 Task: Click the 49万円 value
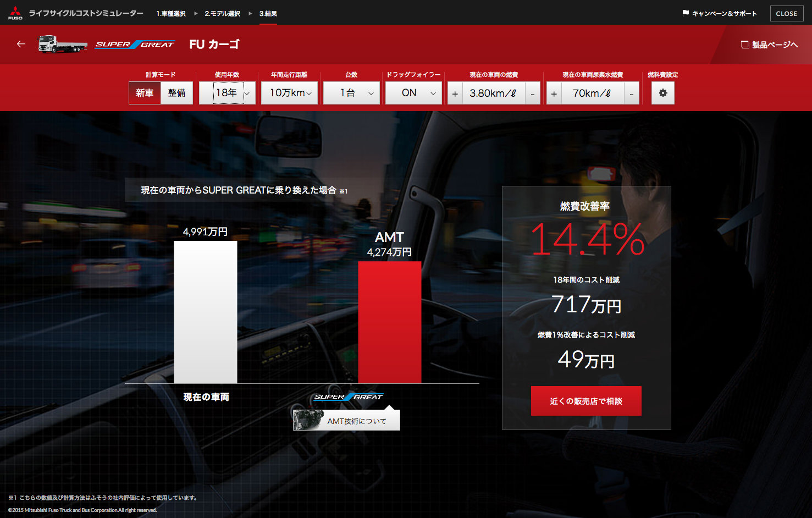586,360
